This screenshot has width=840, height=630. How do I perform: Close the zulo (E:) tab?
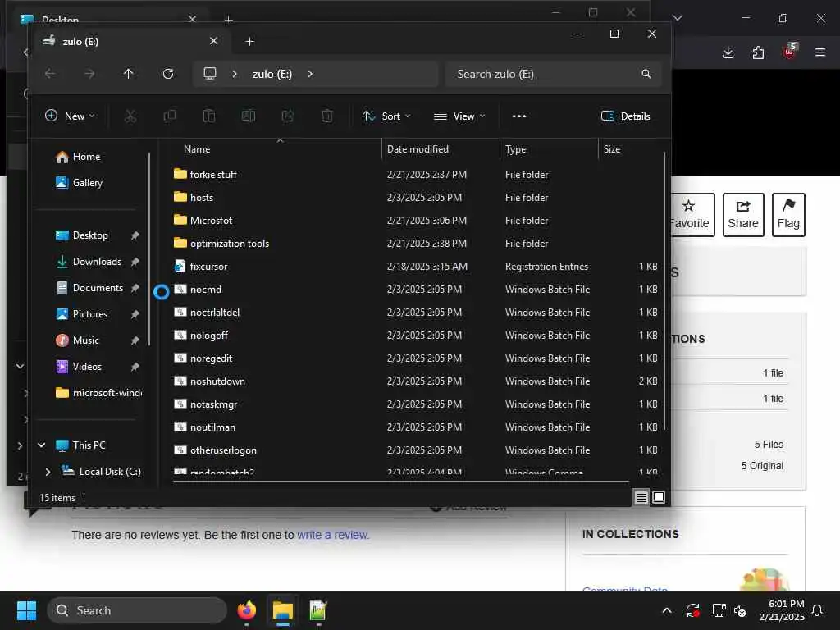(x=214, y=41)
